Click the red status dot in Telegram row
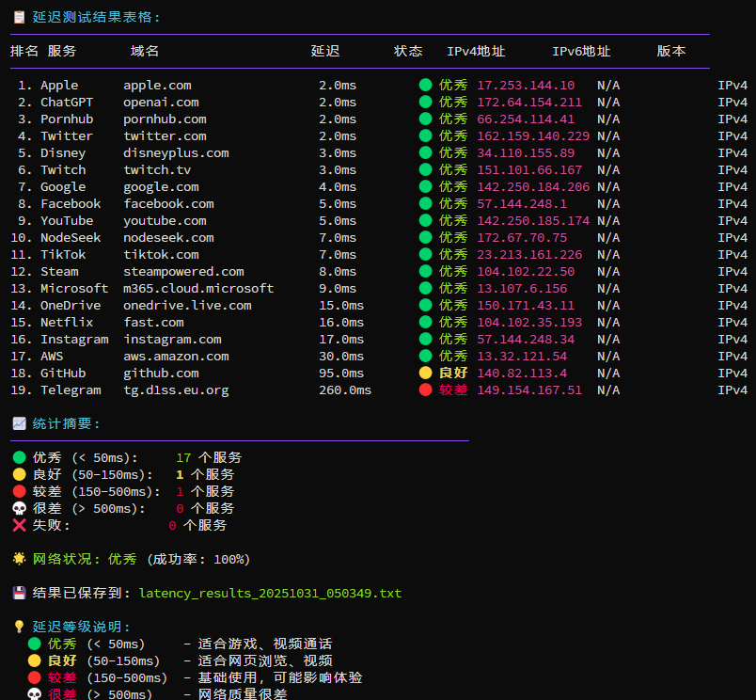The image size is (756, 700). pyautogui.click(x=426, y=390)
